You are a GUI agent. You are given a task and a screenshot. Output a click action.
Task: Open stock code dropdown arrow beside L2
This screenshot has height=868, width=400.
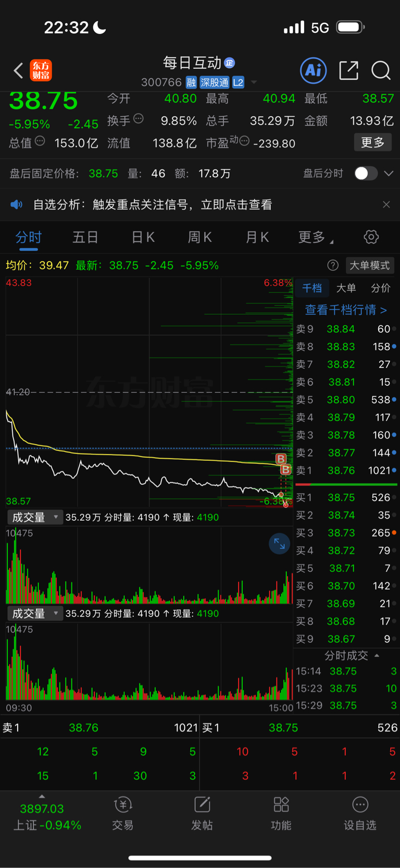click(x=254, y=82)
